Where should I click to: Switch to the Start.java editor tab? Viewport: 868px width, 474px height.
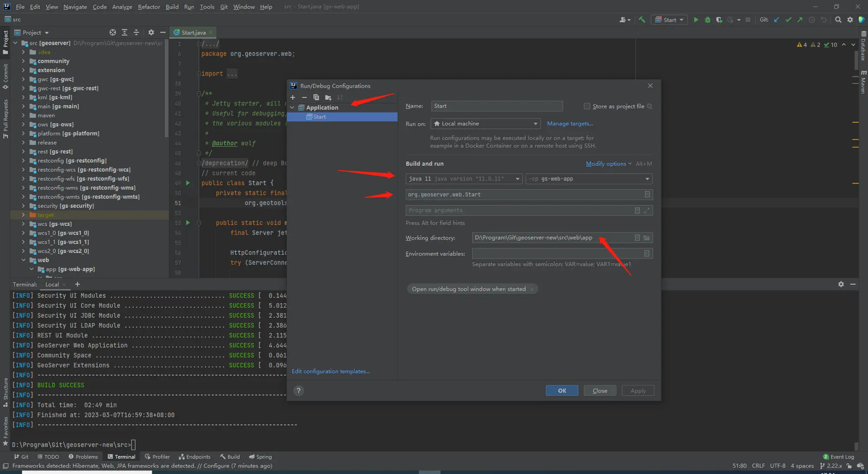click(193, 33)
